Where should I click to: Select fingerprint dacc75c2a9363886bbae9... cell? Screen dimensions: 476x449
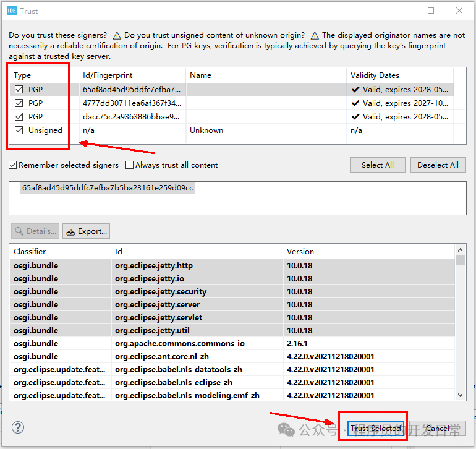pos(131,117)
